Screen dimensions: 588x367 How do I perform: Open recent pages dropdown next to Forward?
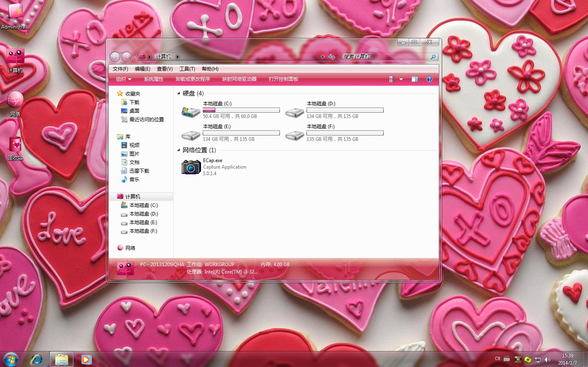tap(134, 57)
